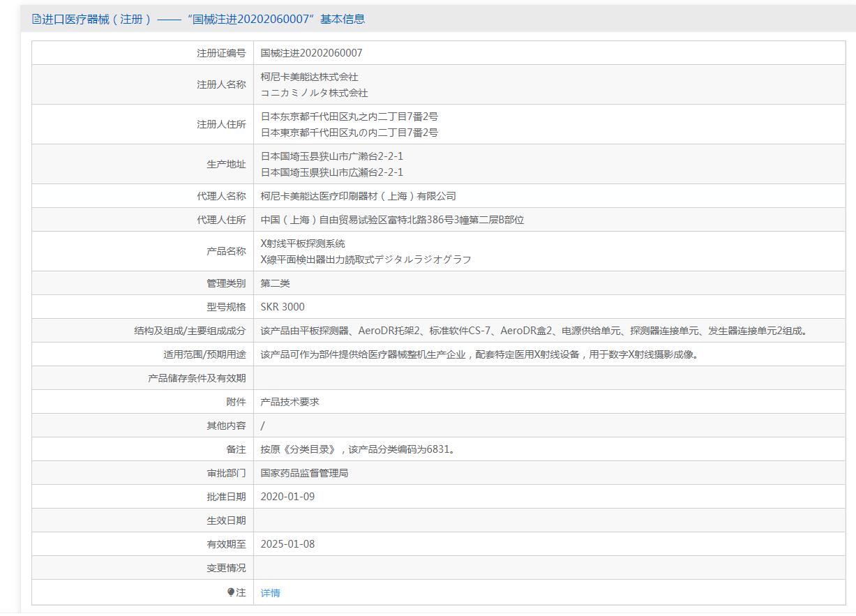Click the 审批部门 label
The image size is (856, 616).
tap(226, 473)
